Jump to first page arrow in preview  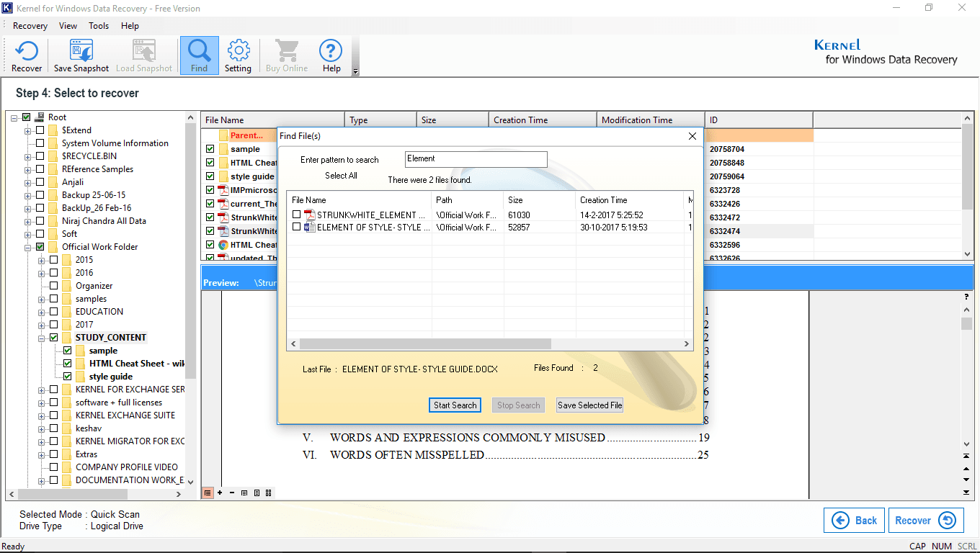click(x=967, y=456)
